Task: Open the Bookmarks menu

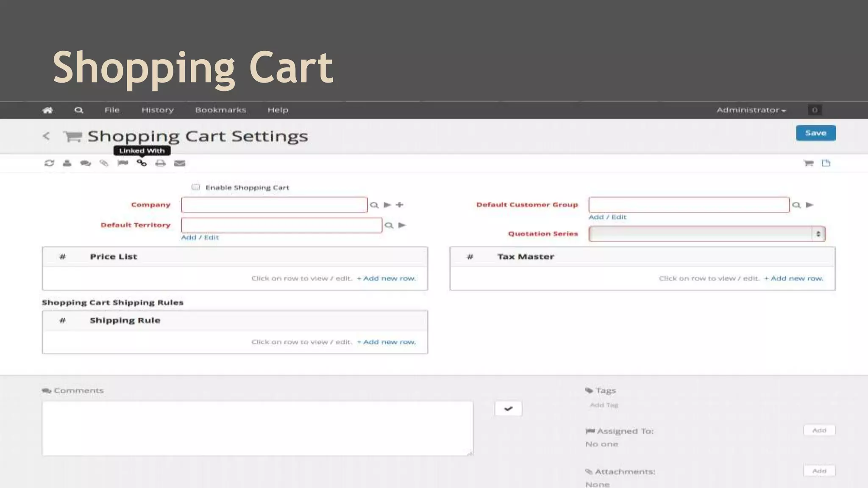Action: tap(220, 110)
